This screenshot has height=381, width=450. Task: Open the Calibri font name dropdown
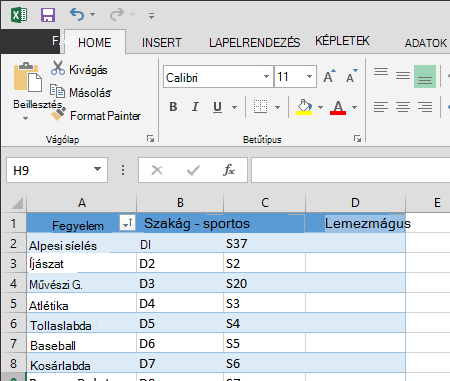266,77
